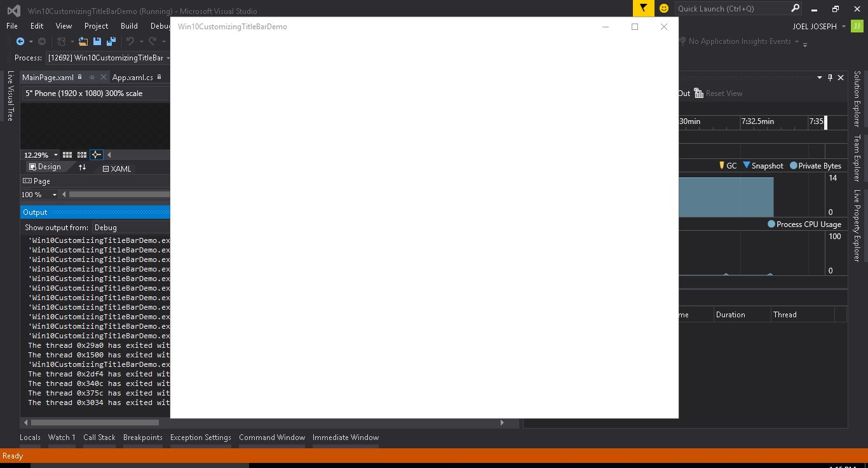The height and width of the screenshot is (468, 868).
Task: Open the Show output from Debug dropdown
Action: [x=131, y=228]
